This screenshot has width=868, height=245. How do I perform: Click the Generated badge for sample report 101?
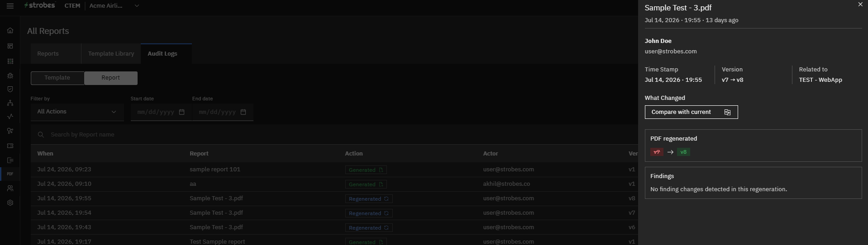point(366,170)
